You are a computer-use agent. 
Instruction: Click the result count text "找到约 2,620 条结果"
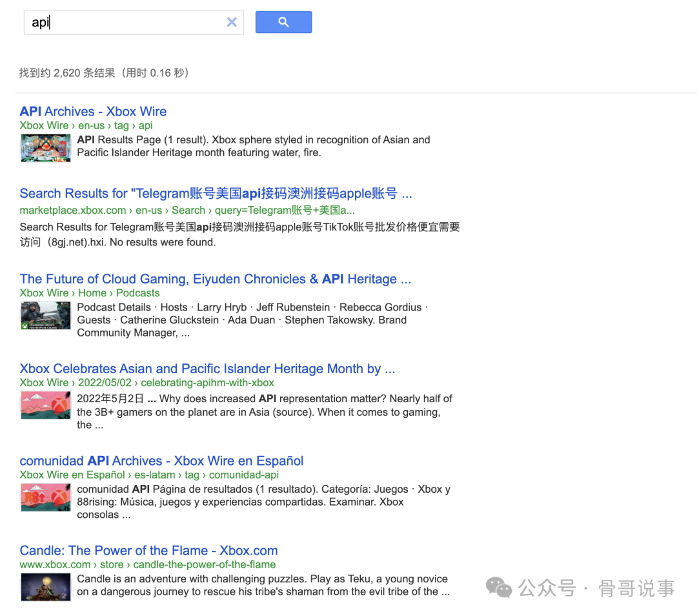click(67, 73)
